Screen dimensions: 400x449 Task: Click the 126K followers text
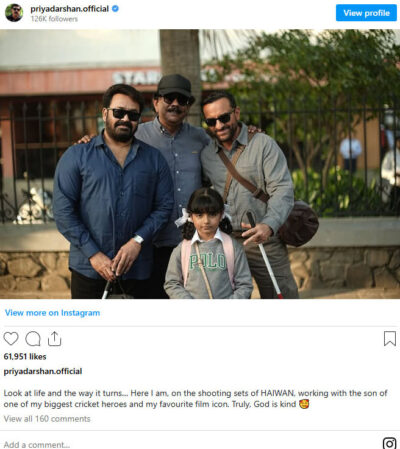pyautogui.click(x=54, y=19)
